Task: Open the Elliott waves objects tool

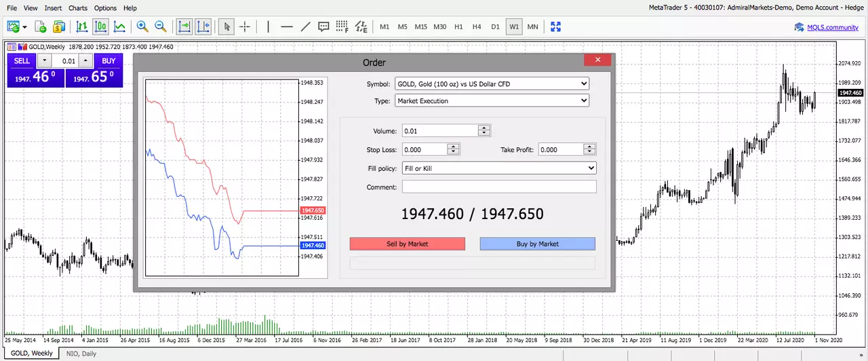Action: (361, 27)
